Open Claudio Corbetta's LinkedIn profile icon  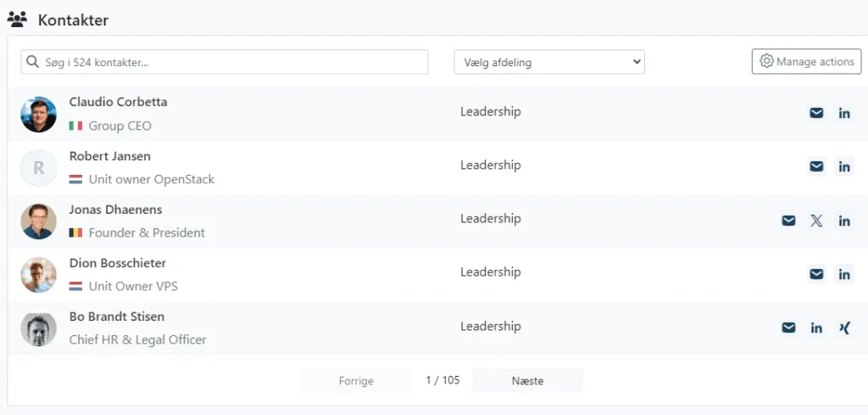844,113
